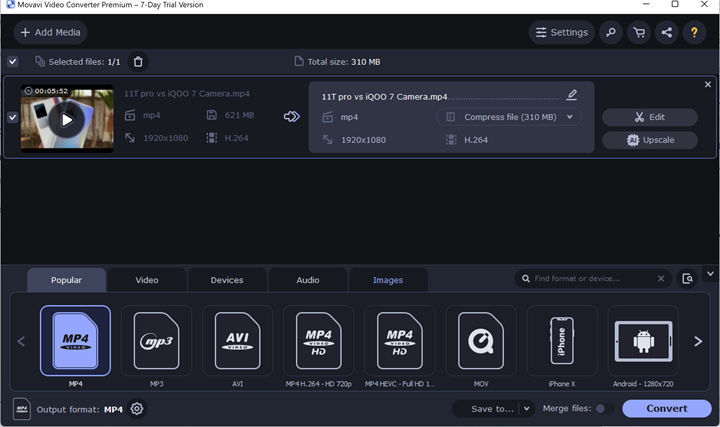Image resolution: width=720 pixels, height=427 pixels.
Task: Rename output file with pencil icon
Action: point(572,95)
